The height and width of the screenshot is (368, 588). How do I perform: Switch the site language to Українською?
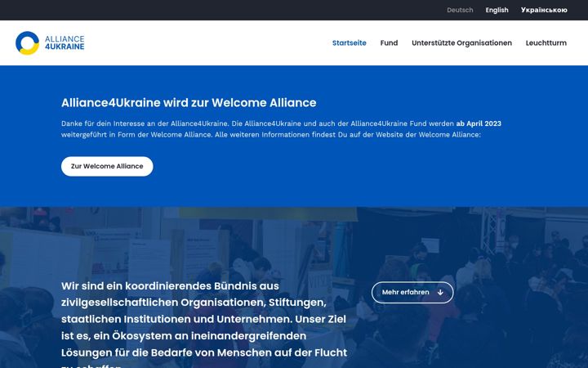[544, 10]
